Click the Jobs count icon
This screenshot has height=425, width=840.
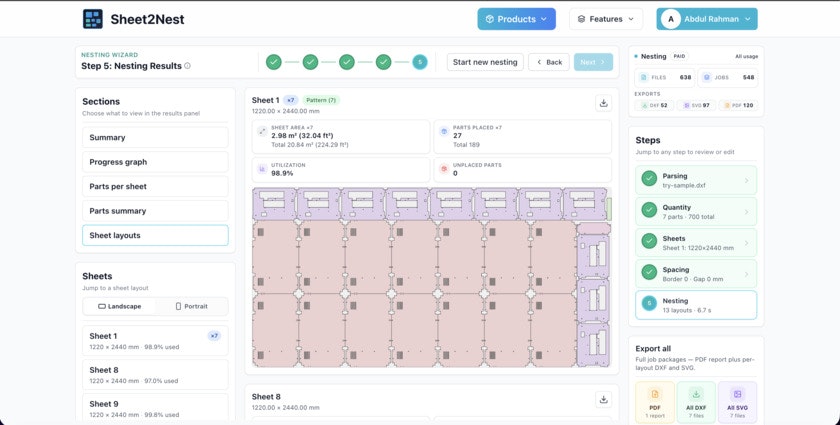(707, 77)
